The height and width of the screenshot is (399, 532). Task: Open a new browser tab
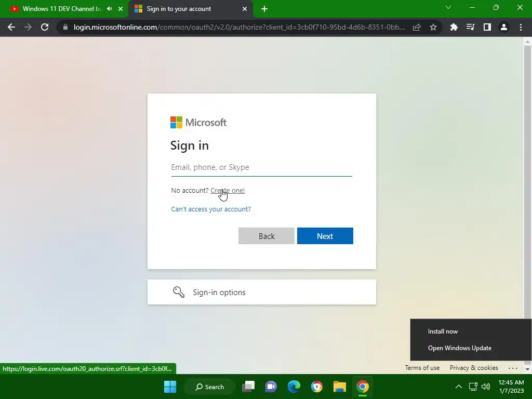click(x=264, y=9)
